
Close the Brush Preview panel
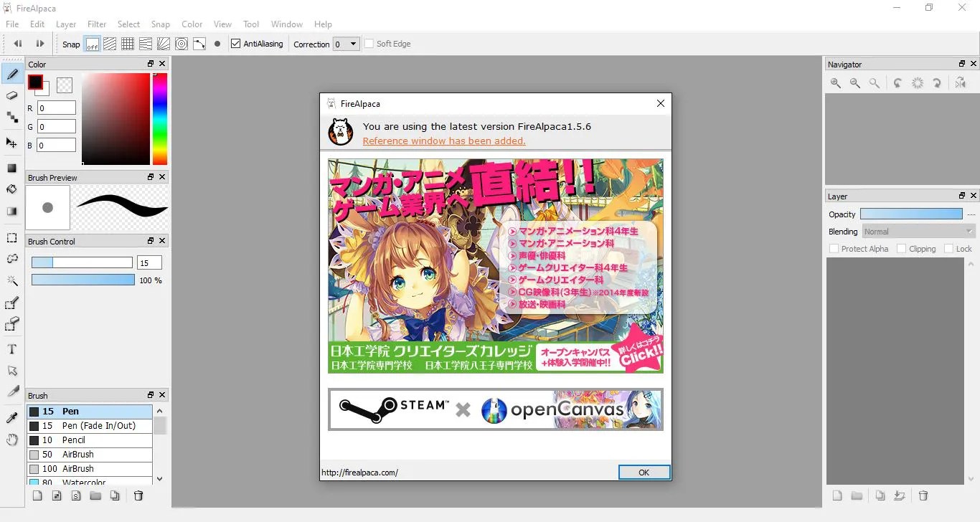[x=162, y=177]
